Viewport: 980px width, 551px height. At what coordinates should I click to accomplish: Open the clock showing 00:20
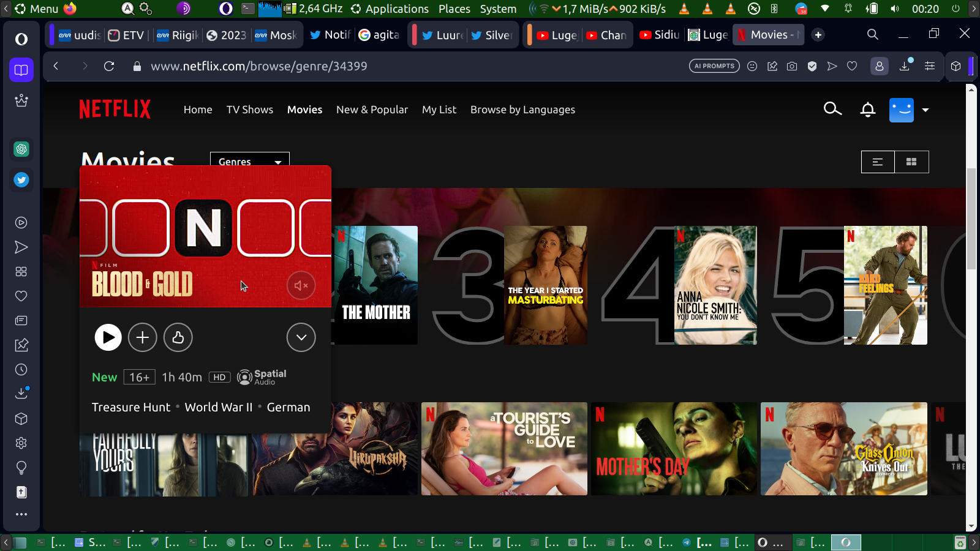tap(925, 9)
